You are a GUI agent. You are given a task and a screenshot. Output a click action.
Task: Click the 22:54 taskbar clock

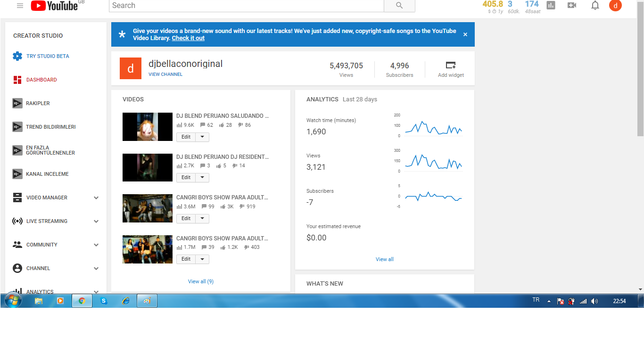619,301
